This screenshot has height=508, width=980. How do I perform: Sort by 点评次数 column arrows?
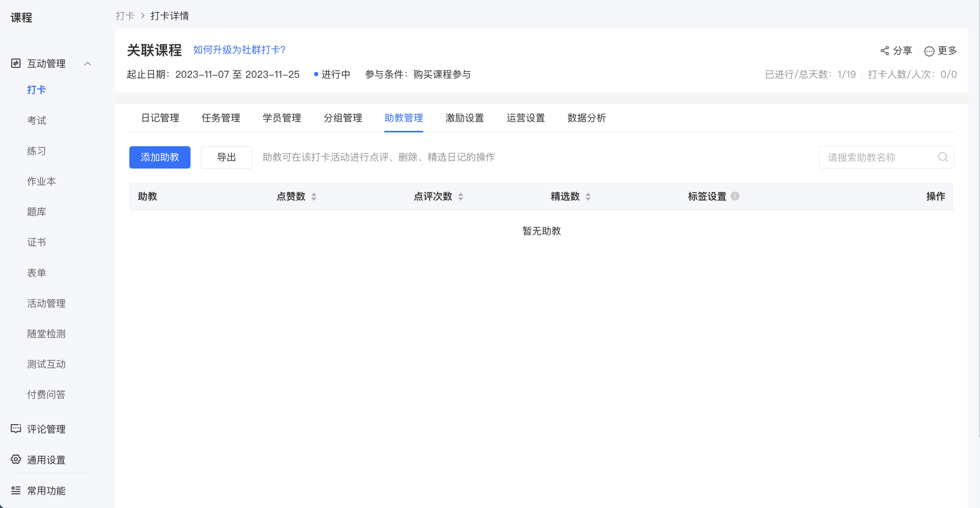(x=460, y=197)
